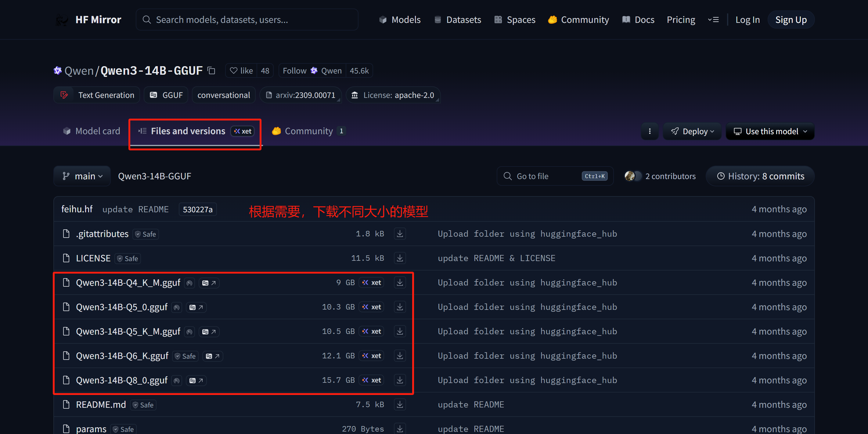Click the Safe badge on LICENSE

pos(128,258)
